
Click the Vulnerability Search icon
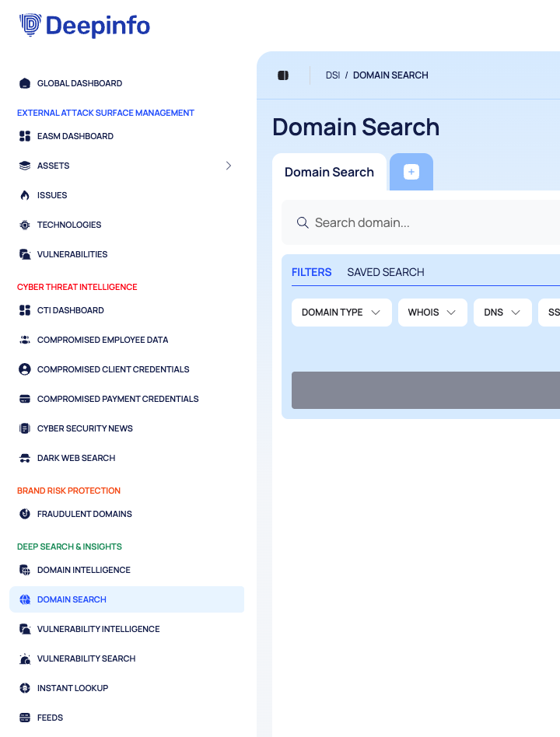[25, 659]
